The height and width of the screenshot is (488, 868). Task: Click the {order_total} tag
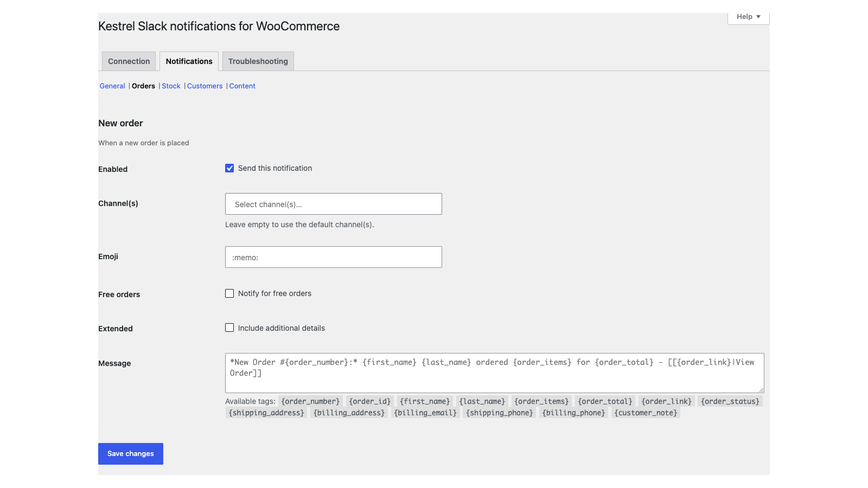pos(605,401)
